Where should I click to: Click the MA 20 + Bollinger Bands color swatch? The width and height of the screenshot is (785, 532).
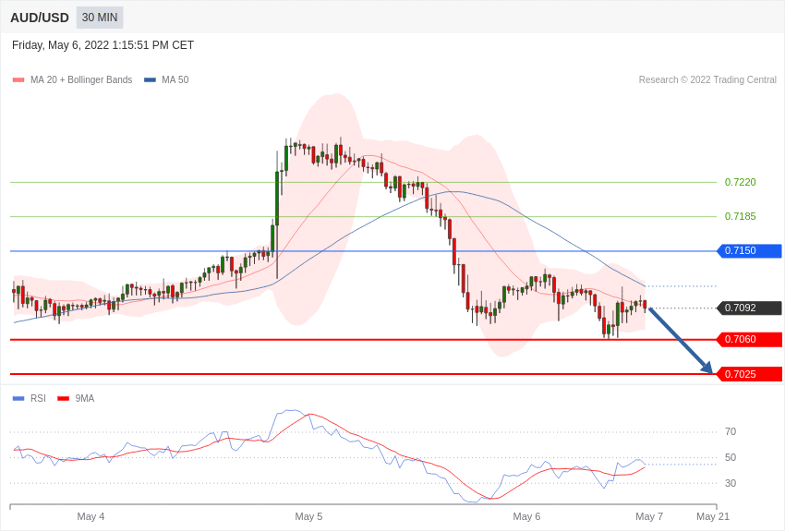pos(18,80)
